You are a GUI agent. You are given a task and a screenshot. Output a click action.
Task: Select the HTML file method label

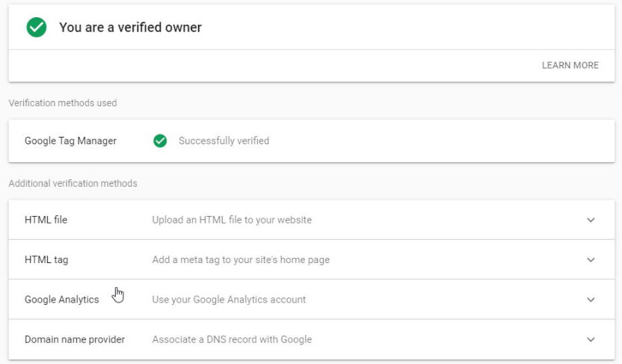click(46, 220)
